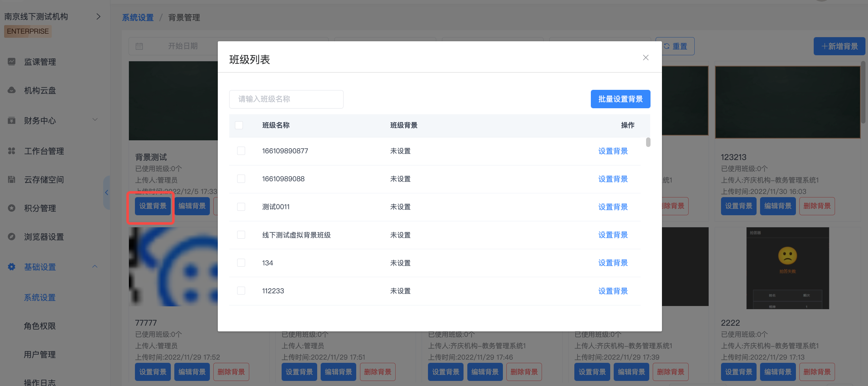Check the box for class 16610989088
Screen dimensions: 868x386
point(241,179)
